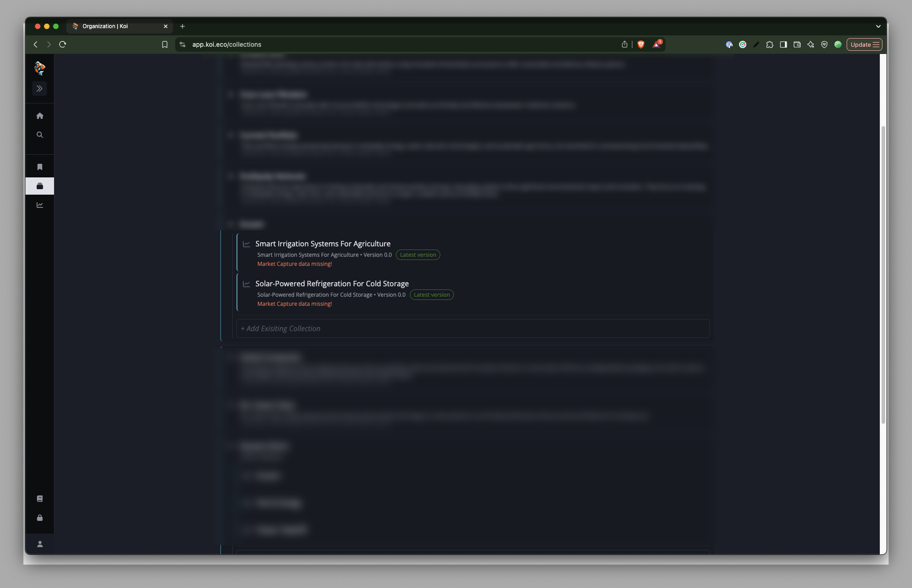Select the Collections stack icon in sidebar
This screenshot has height=588, width=912.
click(40, 186)
